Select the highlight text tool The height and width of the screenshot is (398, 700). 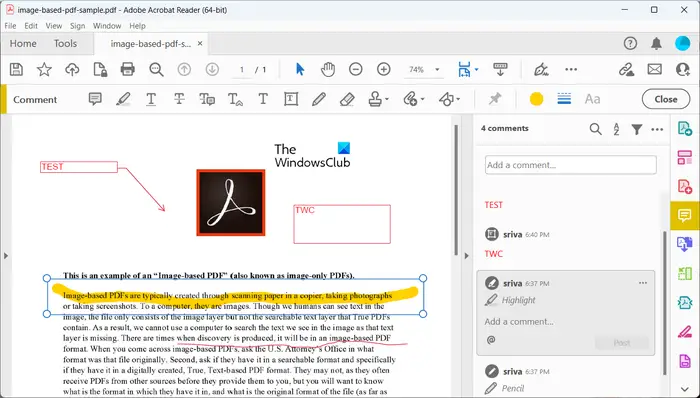123,99
